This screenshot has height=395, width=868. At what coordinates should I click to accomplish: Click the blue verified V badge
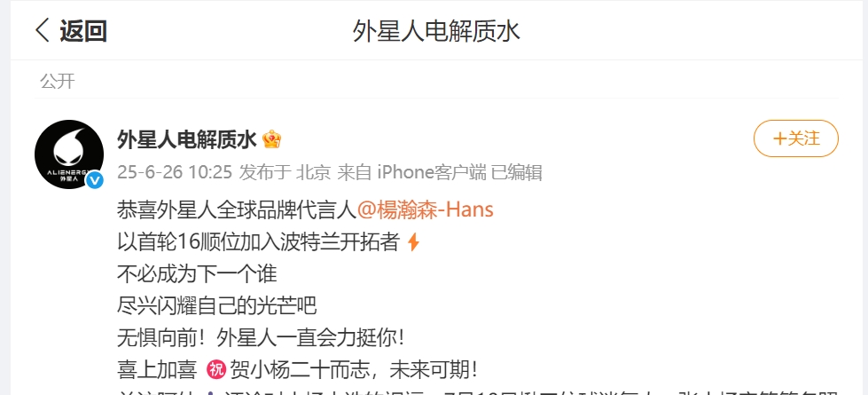tap(95, 180)
